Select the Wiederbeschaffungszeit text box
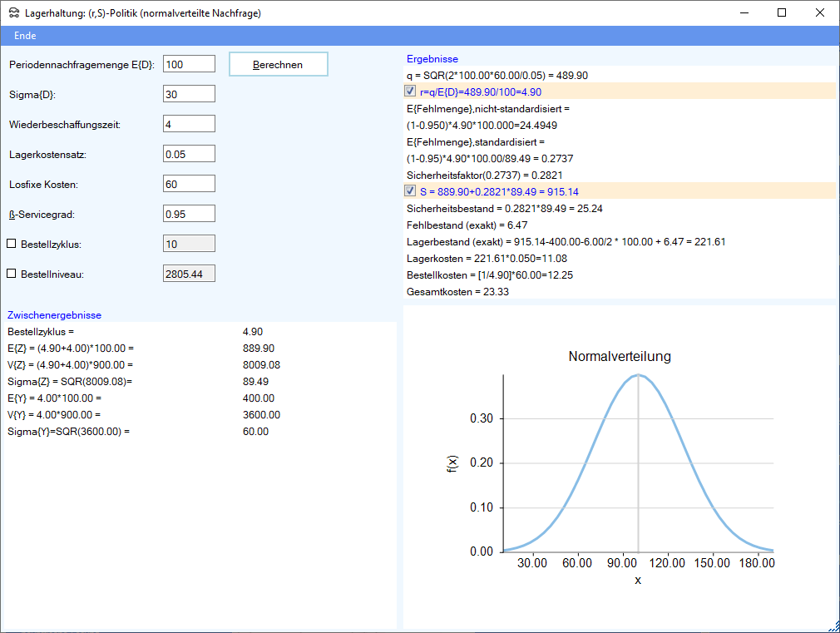Screen dimensions: 840x633 (x=189, y=124)
